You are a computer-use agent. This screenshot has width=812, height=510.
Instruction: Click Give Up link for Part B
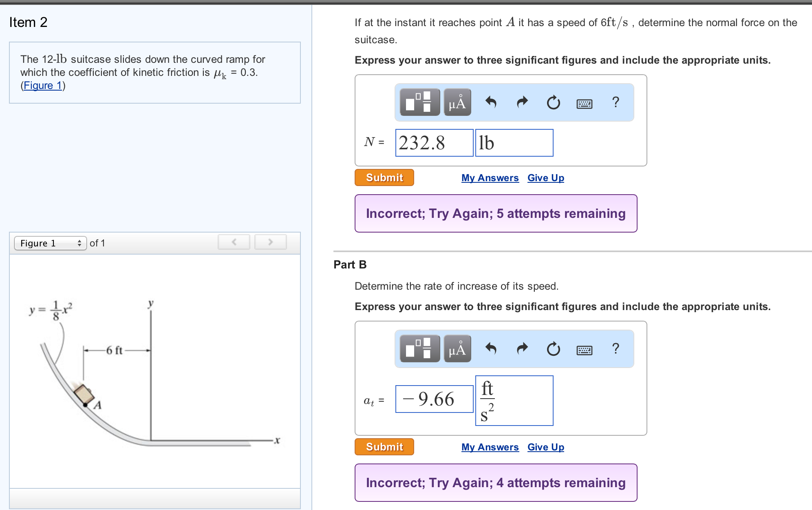(545, 447)
